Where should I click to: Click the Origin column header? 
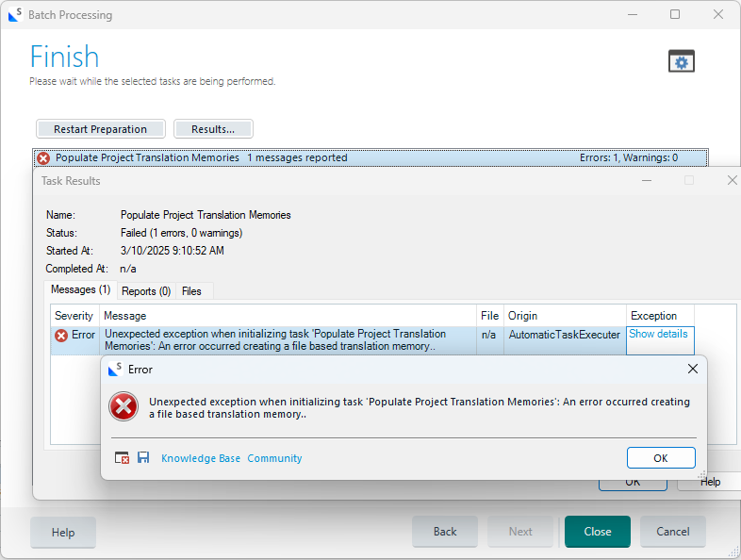point(566,316)
